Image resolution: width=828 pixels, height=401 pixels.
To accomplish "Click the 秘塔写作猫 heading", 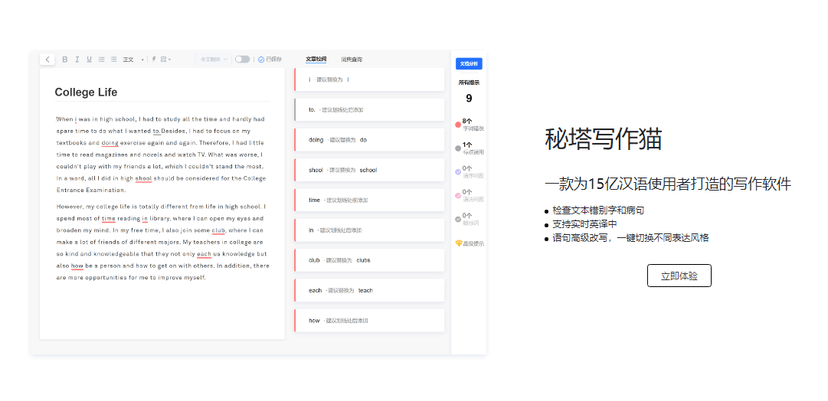I will (603, 139).
